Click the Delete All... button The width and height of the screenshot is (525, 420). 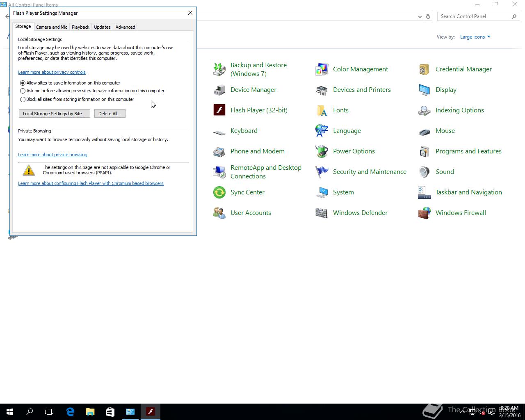click(110, 114)
